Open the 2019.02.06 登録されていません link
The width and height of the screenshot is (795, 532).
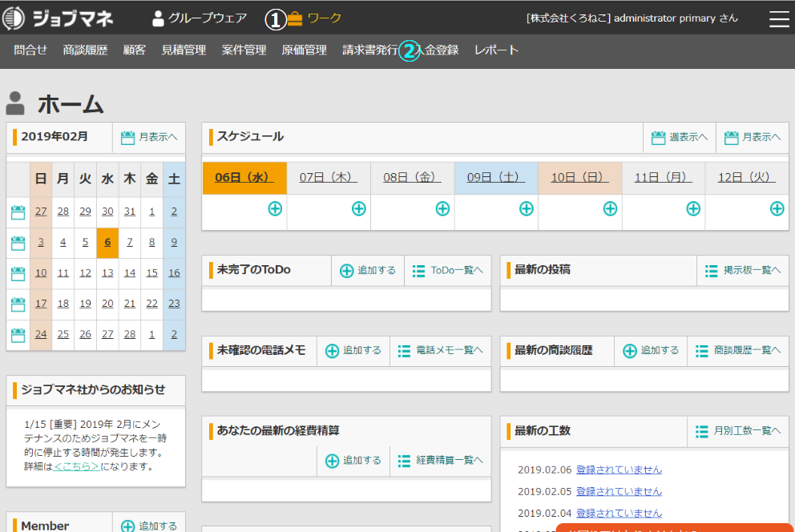(x=619, y=470)
